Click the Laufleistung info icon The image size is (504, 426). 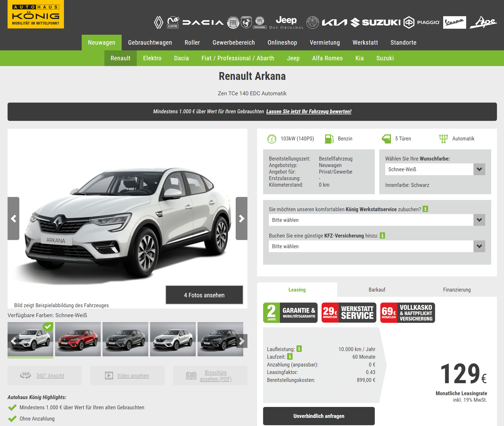299,348
